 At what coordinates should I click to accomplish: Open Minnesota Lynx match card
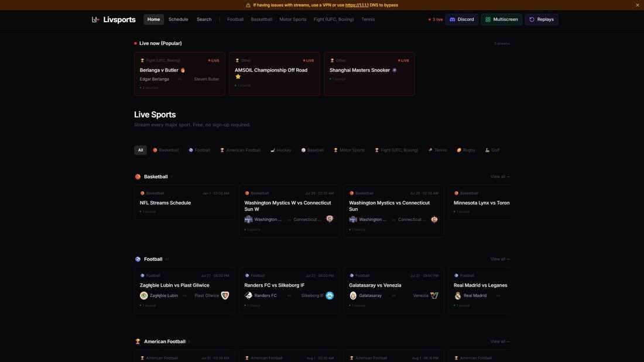point(479,202)
